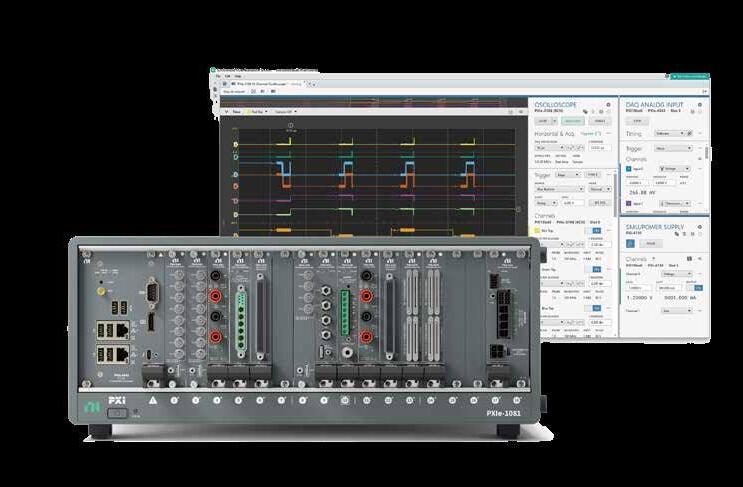Click the waveform overview strip above the graph
The width and height of the screenshot is (743, 487).
coord(373,102)
